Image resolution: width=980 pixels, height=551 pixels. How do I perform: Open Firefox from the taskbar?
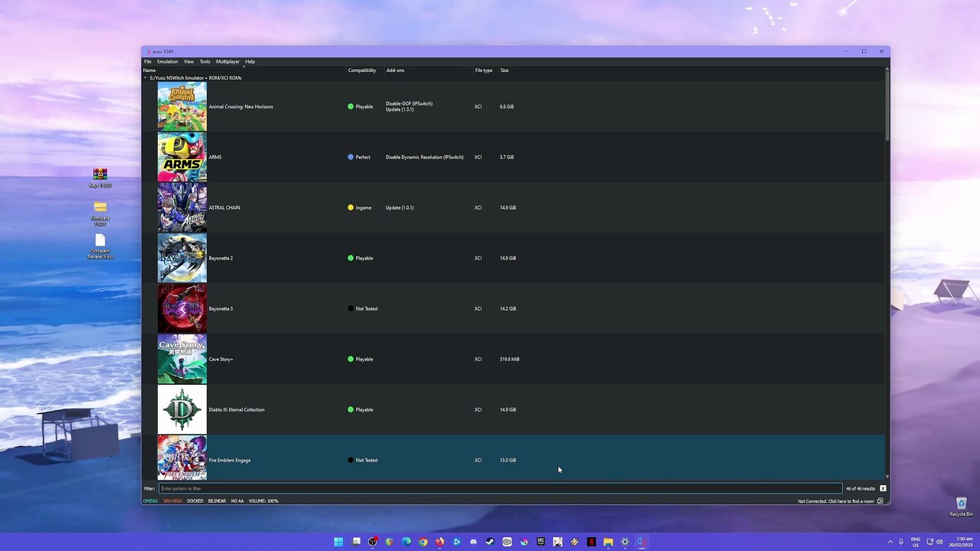pos(439,542)
